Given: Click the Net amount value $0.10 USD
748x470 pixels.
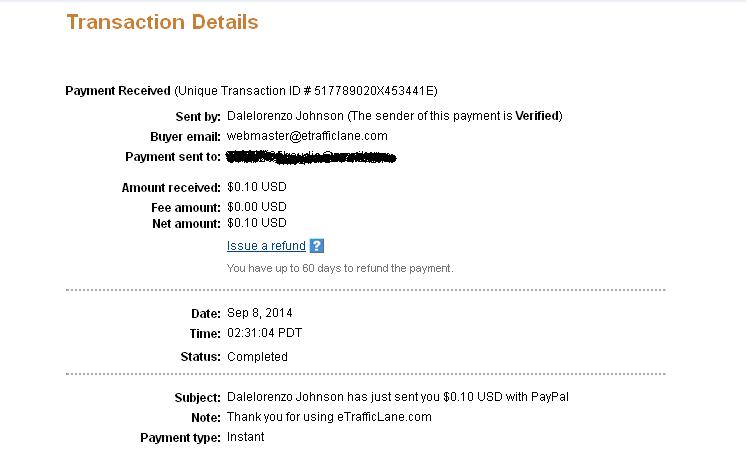Looking at the screenshot, I should (x=257, y=223).
